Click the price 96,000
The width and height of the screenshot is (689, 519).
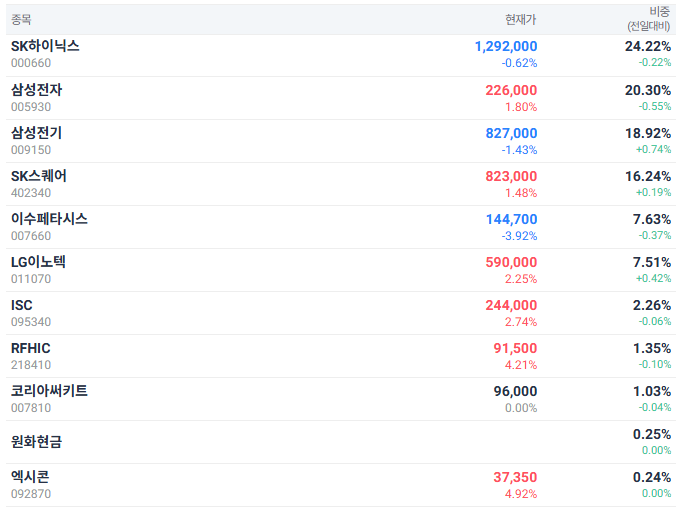(515, 391)
